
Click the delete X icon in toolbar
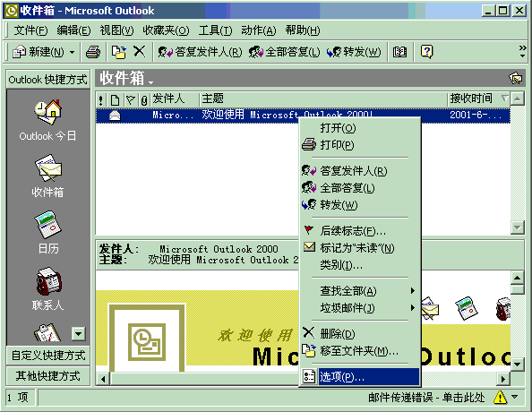point(139,52)
